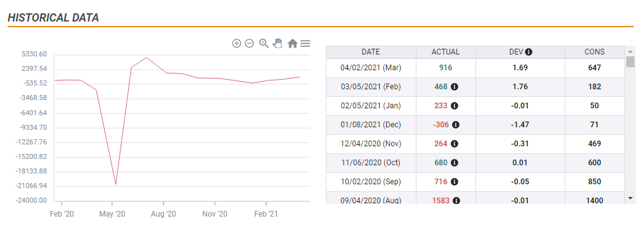Click info icon beside 1583 actual value
This screenshot has width=644, height=240.
click(x=456, y=201)
